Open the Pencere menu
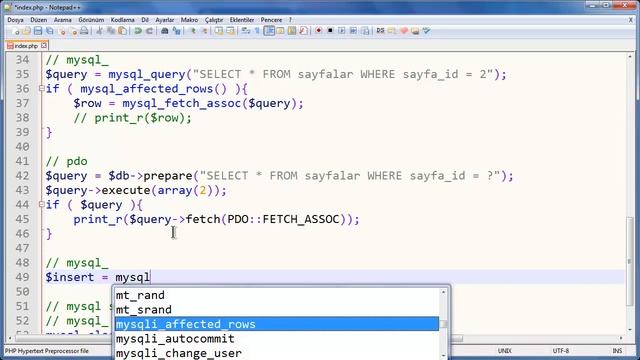Viewport: 640px width, 360px height. 271,20
